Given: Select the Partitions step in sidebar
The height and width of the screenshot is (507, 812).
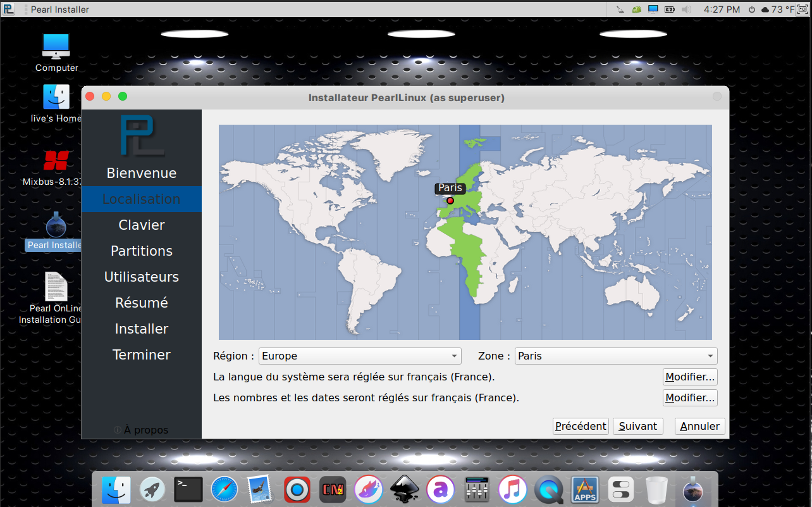Looking at the screenshot, I should pyautogui.click(x=142, y=251).
